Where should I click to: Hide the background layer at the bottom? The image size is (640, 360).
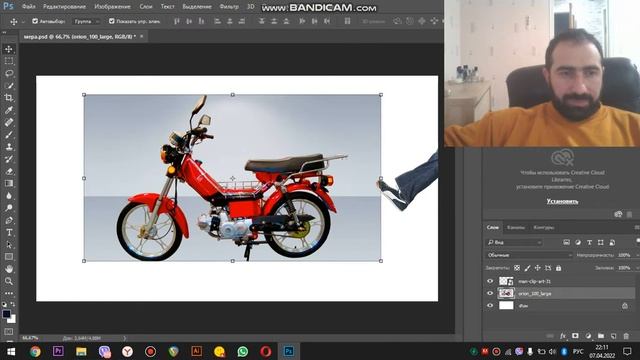coord(490,305)
